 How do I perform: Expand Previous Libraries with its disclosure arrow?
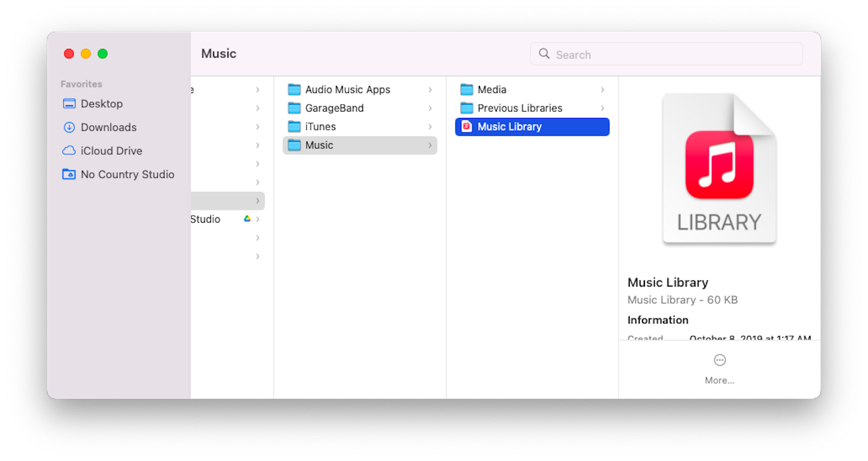pos(602,108)
